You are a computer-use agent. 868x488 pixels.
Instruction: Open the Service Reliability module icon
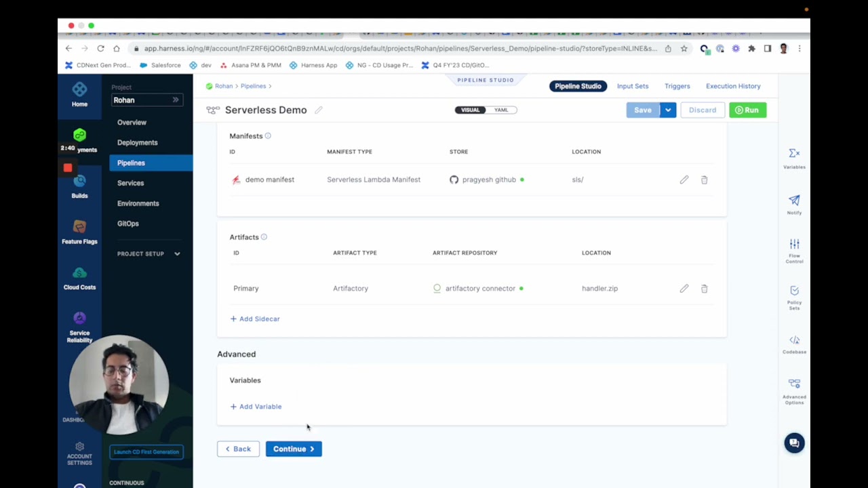(79, 318)
